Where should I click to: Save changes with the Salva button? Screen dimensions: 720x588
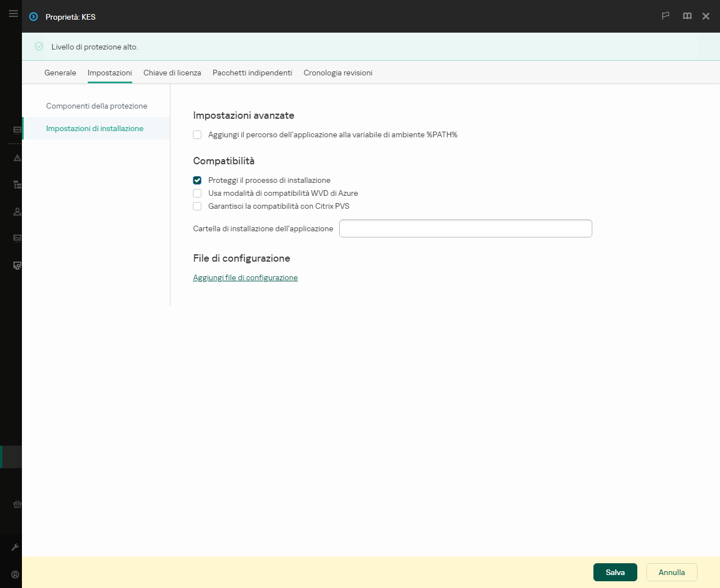(x=615, y=572)
